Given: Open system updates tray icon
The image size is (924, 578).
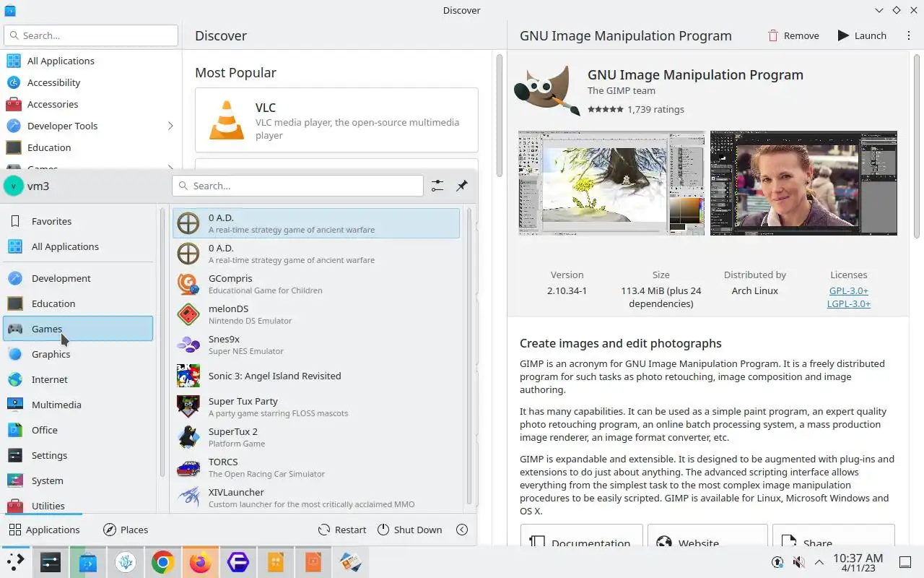Looking at the screenshot, I should click(x=777, y=562).
